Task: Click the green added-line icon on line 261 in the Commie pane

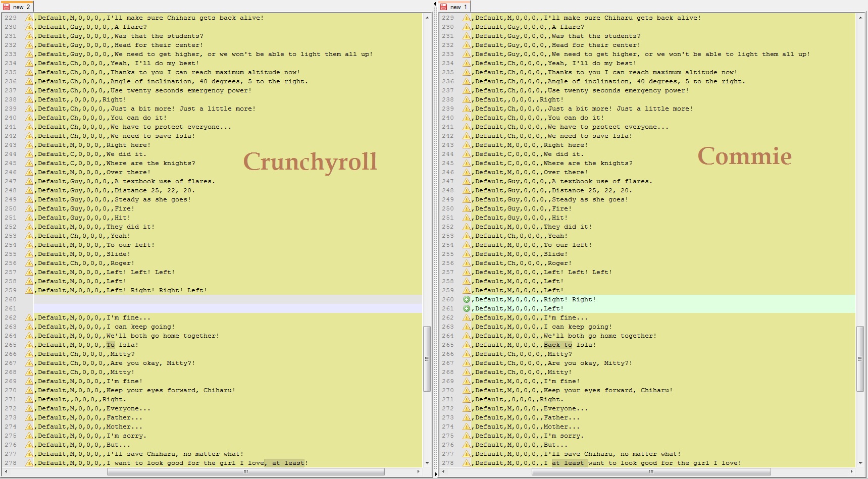Action: pyautogui.click(x=467, y=308)
